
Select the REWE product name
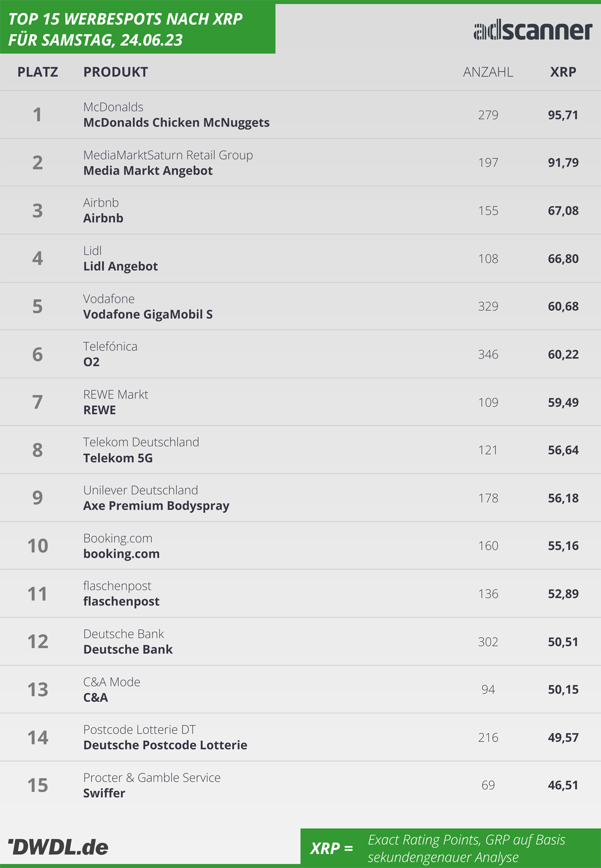[x=99, y=410]
